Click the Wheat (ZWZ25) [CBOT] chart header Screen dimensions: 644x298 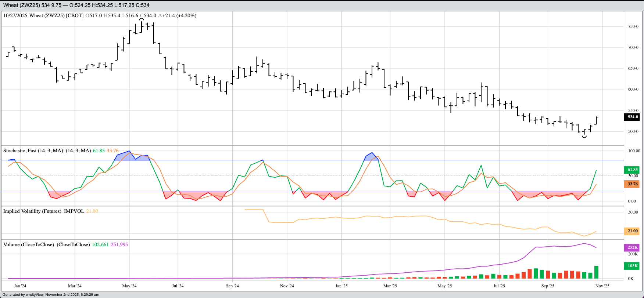(56, 15)
